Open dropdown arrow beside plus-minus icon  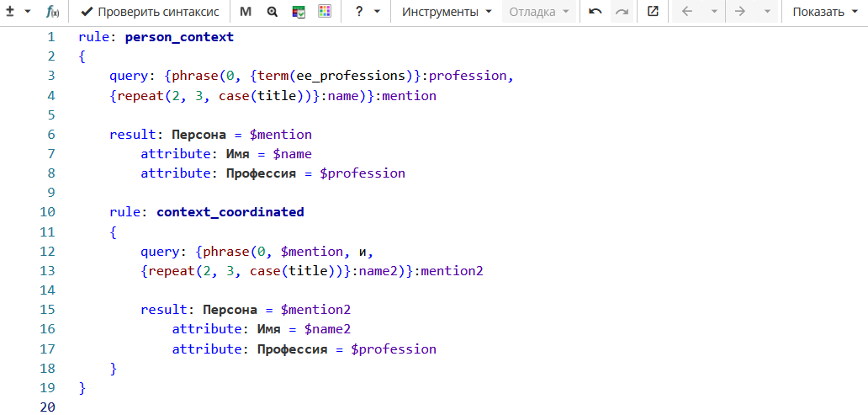tap(29, 12)
